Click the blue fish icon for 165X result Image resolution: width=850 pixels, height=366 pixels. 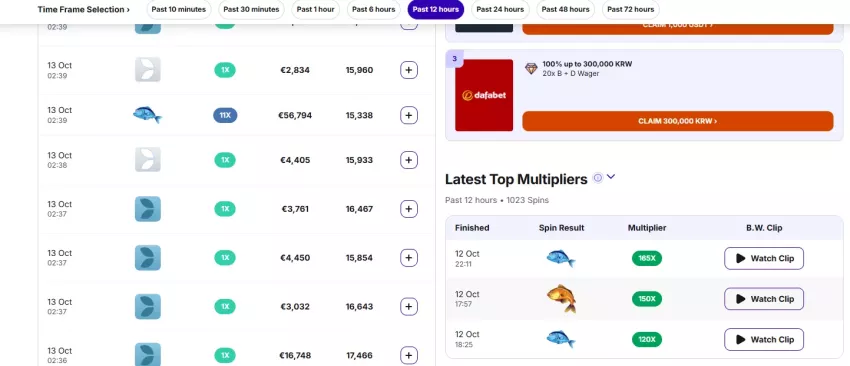pyautogui.click(x=561, y=258)
